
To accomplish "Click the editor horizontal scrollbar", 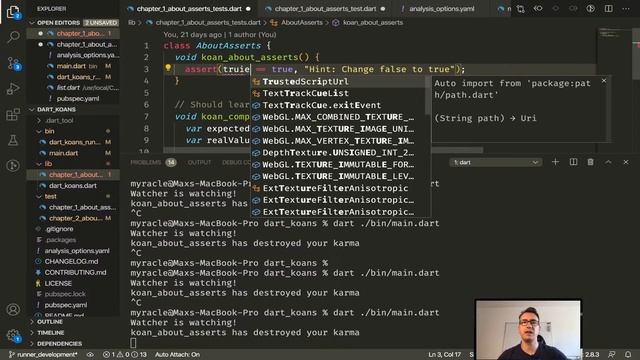I will 322,150.
